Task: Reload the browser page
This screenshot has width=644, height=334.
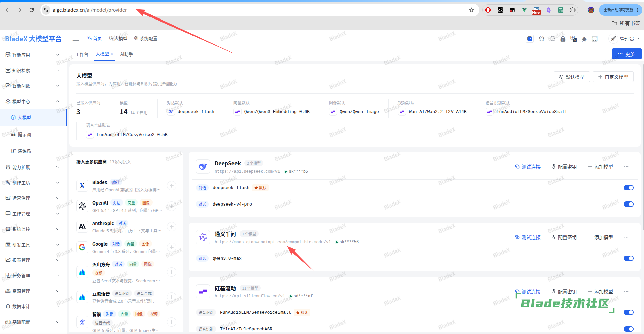Action: click(x=32, y=10)
